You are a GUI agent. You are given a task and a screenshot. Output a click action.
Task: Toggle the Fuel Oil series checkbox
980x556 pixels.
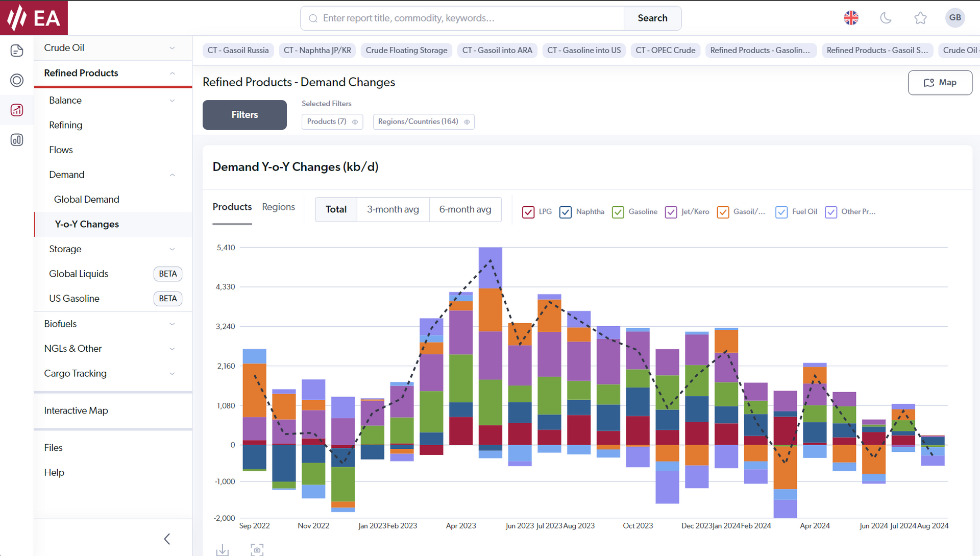click(x=781, y=212)
